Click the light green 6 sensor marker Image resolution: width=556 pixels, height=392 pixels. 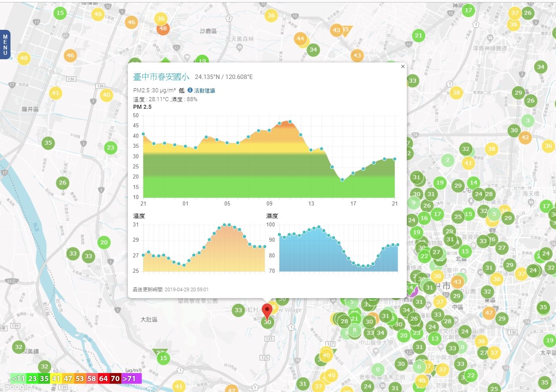click(x=419, y=366)
